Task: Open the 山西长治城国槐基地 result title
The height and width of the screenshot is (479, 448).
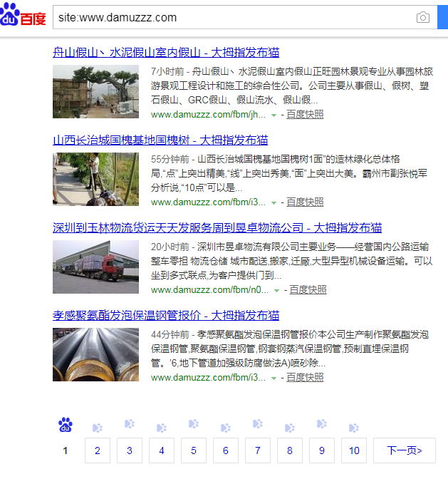Action: (160, 140)
